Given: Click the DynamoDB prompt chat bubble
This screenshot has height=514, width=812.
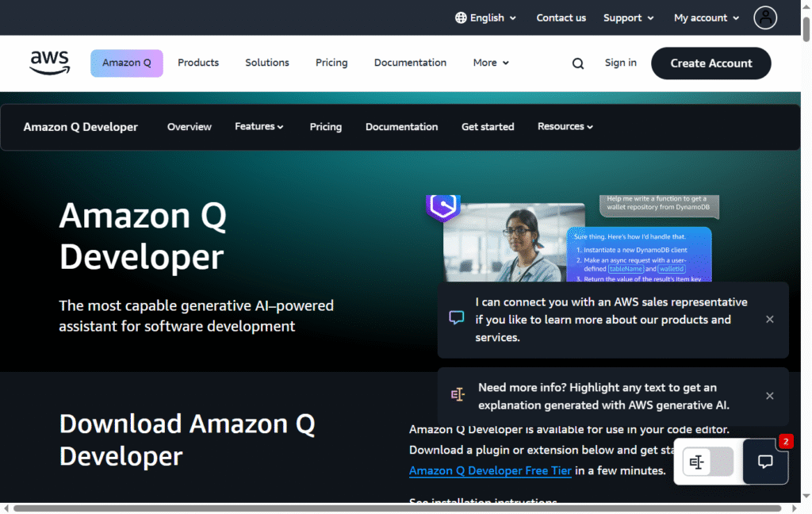Looking at the screenshot, I should click(659, 205).
